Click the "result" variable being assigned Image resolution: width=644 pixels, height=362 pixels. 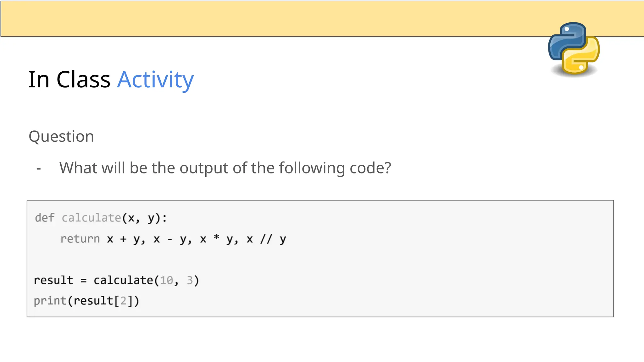tap(53, 280)
